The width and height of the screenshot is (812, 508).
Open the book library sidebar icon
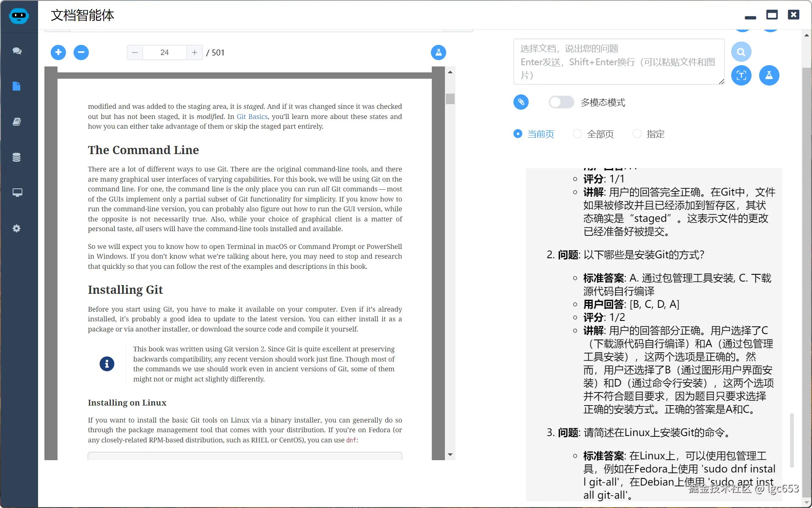click(17, 122)
